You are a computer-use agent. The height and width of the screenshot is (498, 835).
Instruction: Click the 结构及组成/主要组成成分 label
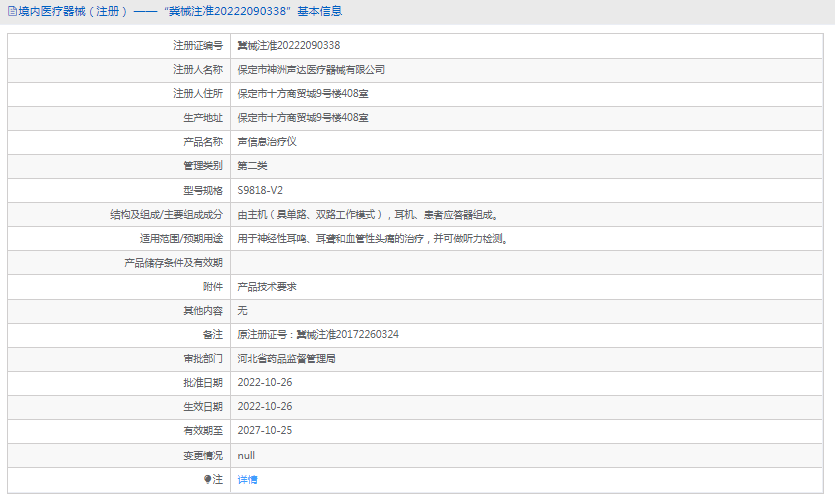pos(166,214)
